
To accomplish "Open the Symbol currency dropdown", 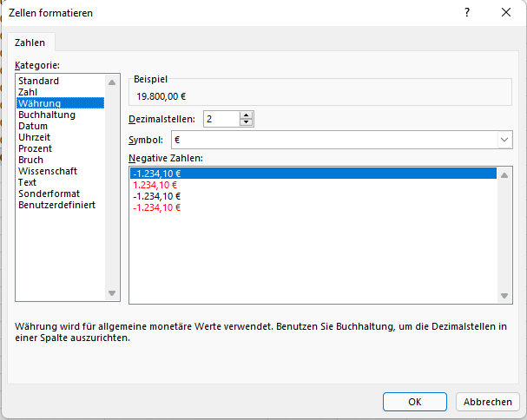I will click(504, 140).
